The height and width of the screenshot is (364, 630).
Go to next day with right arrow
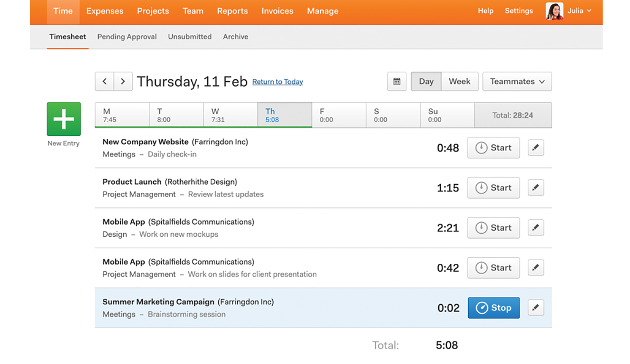point(123,81)
